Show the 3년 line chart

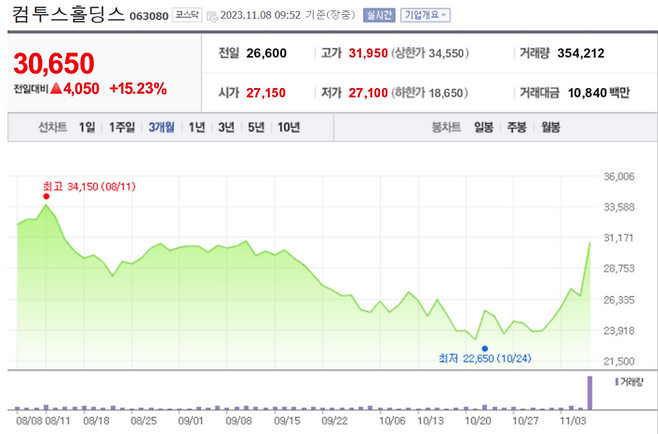point(226,127)
